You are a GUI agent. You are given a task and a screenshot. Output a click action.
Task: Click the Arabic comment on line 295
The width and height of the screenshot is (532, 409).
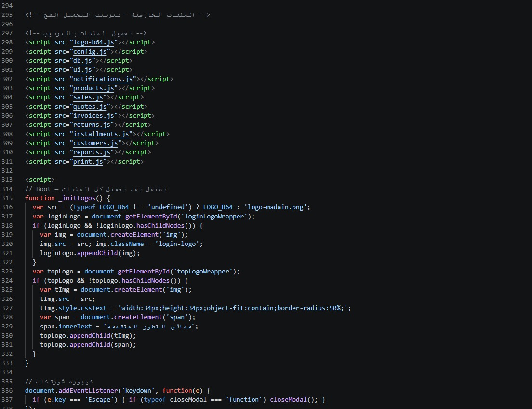tap(118, 15)
